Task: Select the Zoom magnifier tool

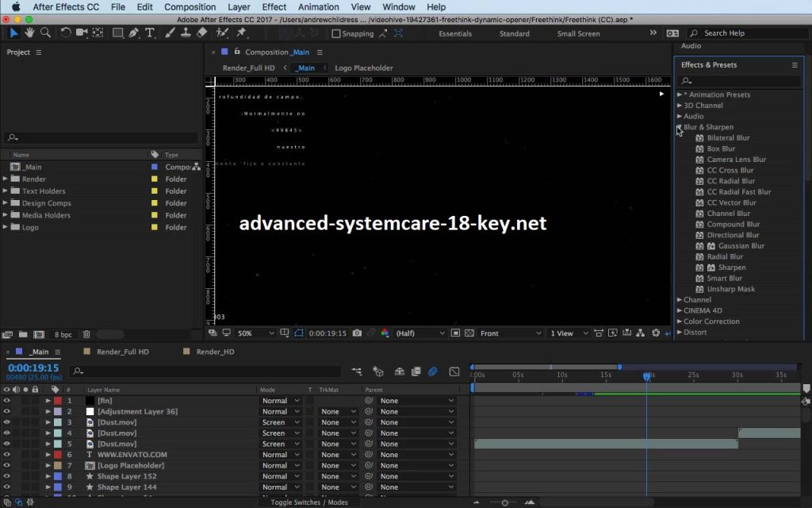Action: tap(45, 33)
